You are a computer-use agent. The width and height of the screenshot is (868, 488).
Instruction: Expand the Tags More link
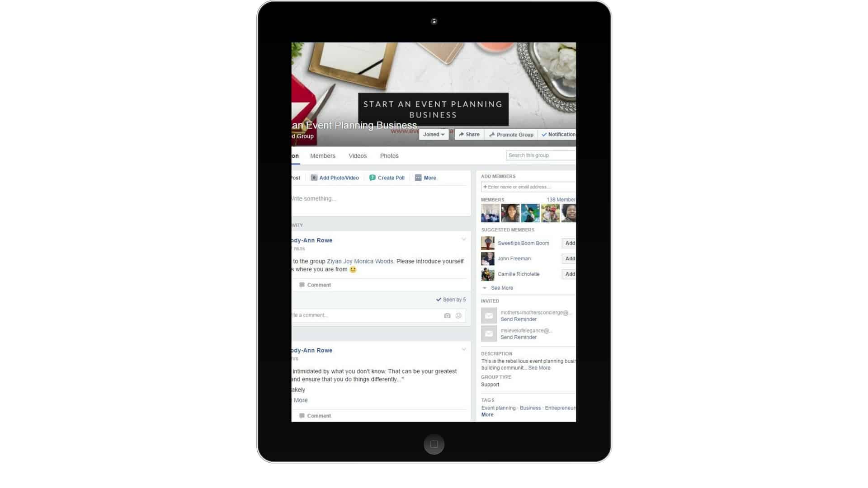486,413
